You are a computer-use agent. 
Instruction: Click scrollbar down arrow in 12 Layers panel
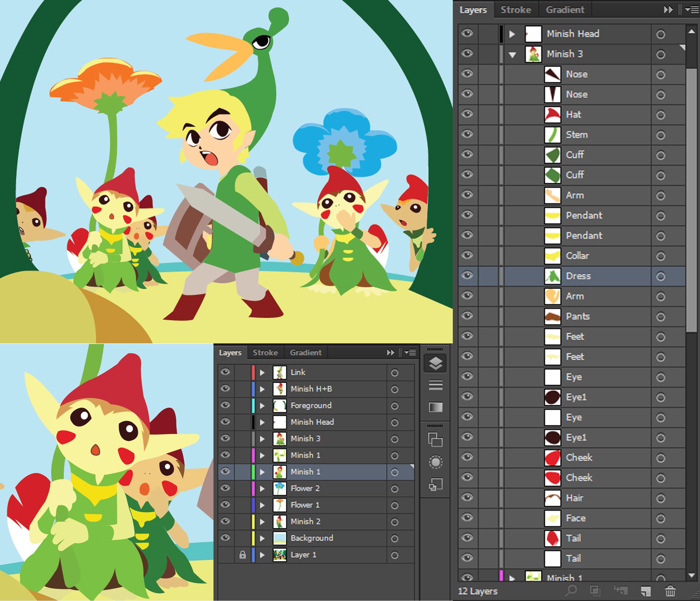pos(691,575)
